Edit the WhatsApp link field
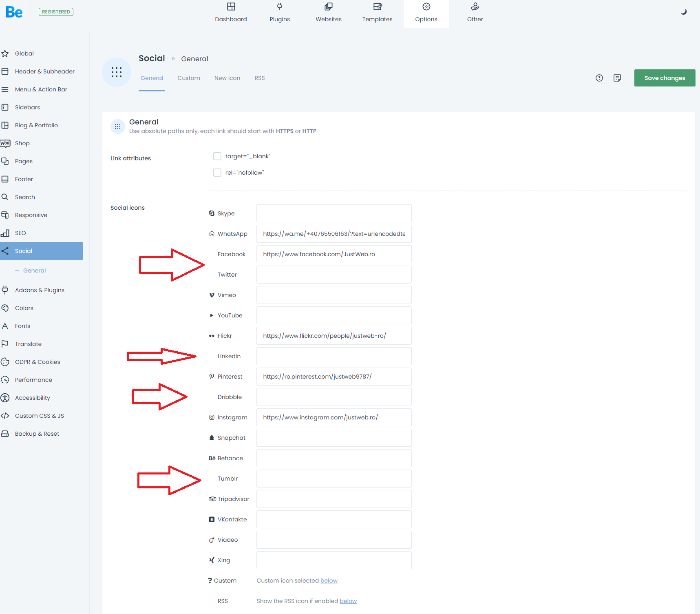The width and height of the screenshot is (700, 614). (x=334, y=234)
